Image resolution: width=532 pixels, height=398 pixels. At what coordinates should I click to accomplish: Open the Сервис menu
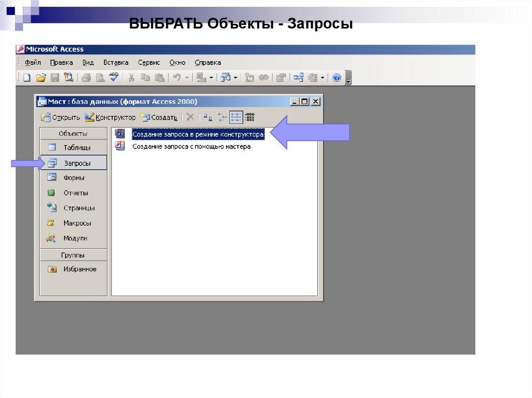click(149, 62)
